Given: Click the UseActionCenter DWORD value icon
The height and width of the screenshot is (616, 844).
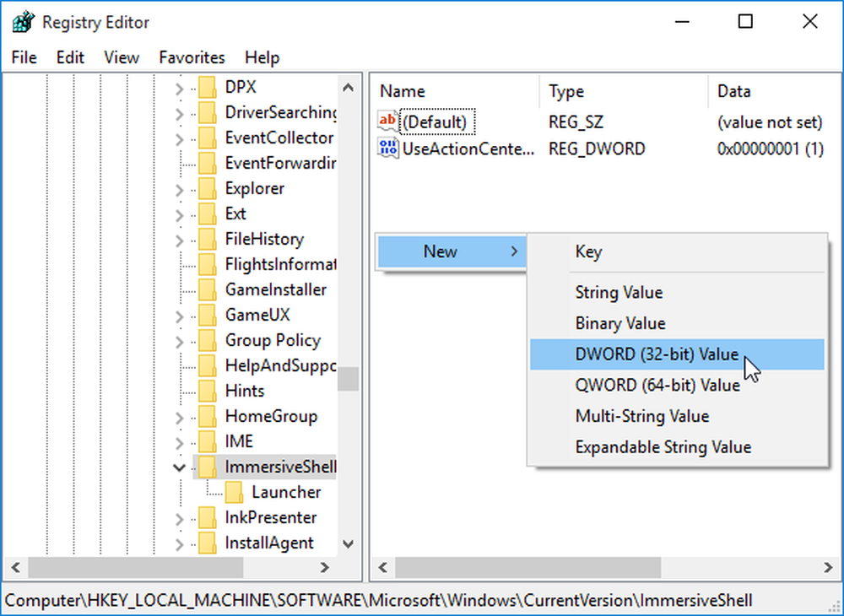Looking at the screenshot, I should (x=387, y=149).
